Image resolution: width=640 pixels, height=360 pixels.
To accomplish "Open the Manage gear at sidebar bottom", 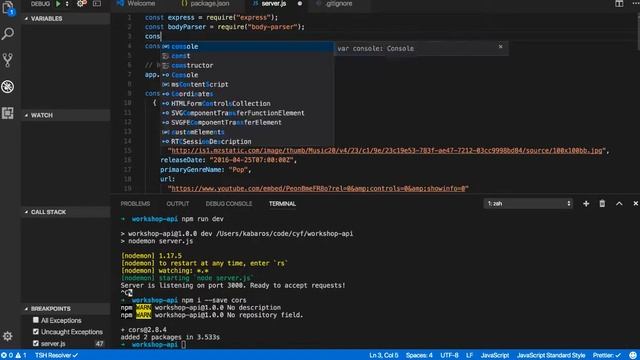I will coord(8,336).
